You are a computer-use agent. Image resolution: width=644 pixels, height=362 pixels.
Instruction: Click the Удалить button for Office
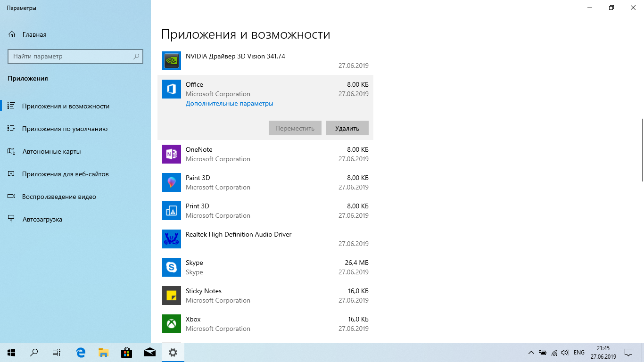tap(347, 128)
